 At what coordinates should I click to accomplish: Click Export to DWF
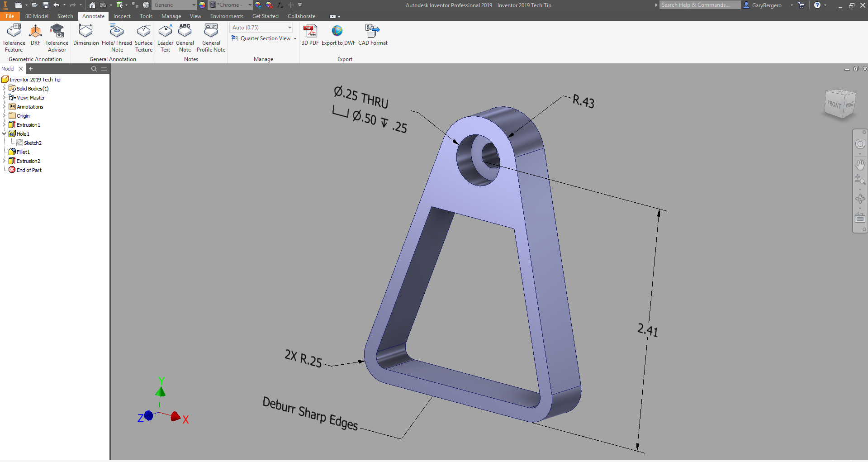[x=337, y=36]
